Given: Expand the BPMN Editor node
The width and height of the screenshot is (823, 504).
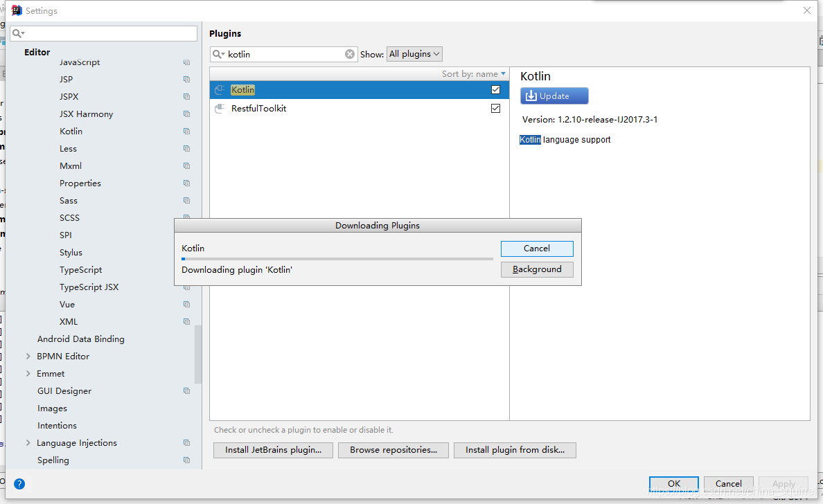Looking at the screenshot, I should [28, 356].
